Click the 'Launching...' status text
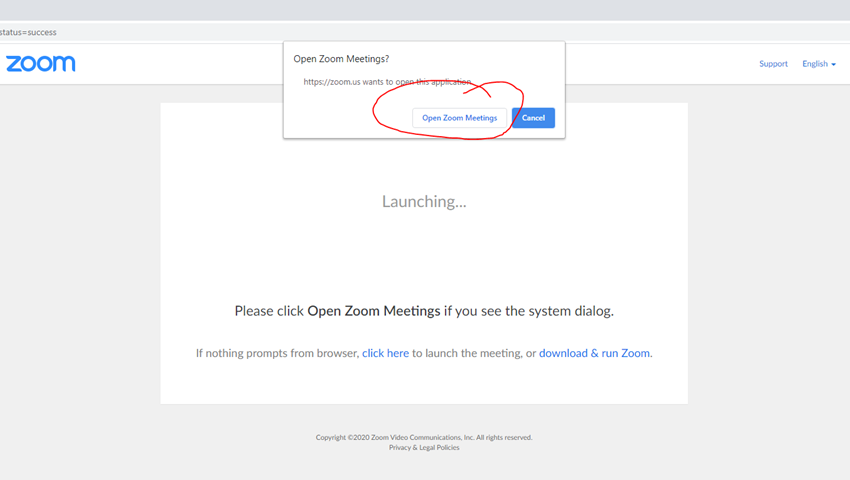 tap(424, 202)
